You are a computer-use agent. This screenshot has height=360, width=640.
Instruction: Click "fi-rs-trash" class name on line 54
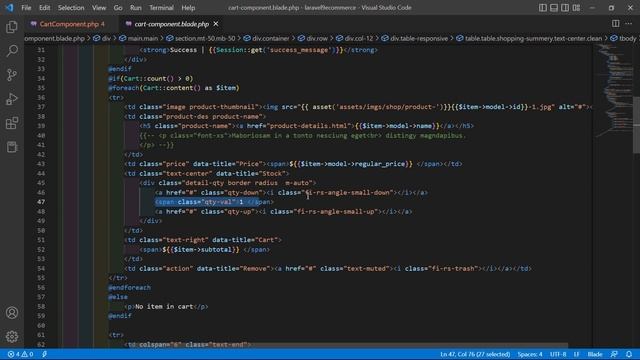[x=455, y=269]
